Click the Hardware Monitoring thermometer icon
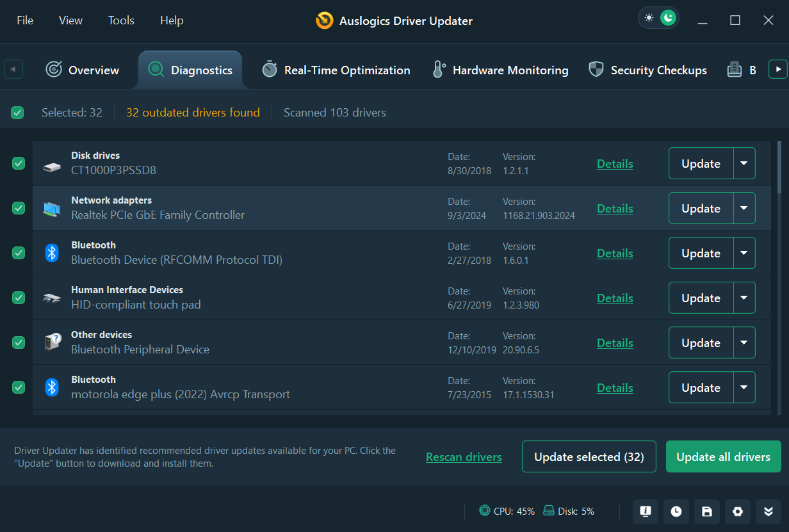Viewport: 789px width, 532px height. [439, 70]
